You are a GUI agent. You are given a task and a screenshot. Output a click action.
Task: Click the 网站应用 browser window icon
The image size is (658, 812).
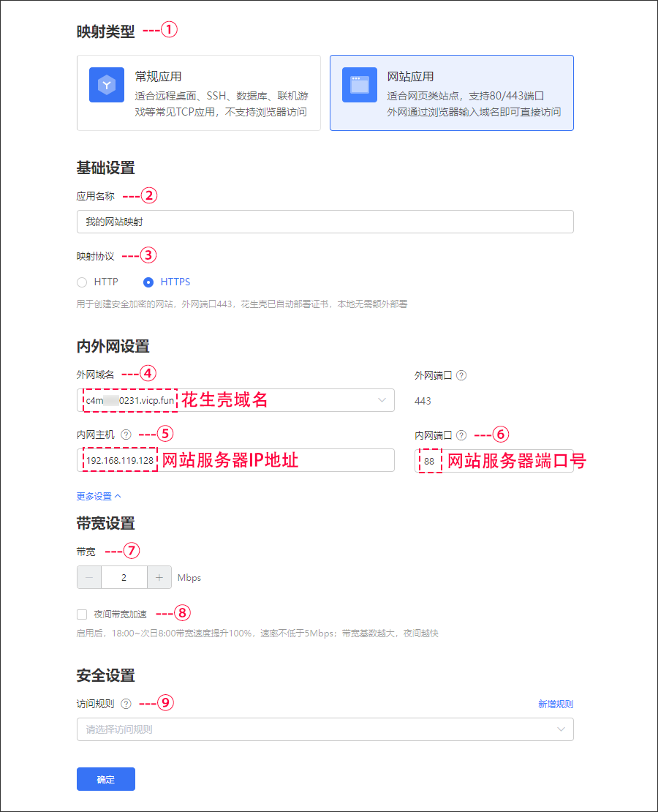pos(359,85)
